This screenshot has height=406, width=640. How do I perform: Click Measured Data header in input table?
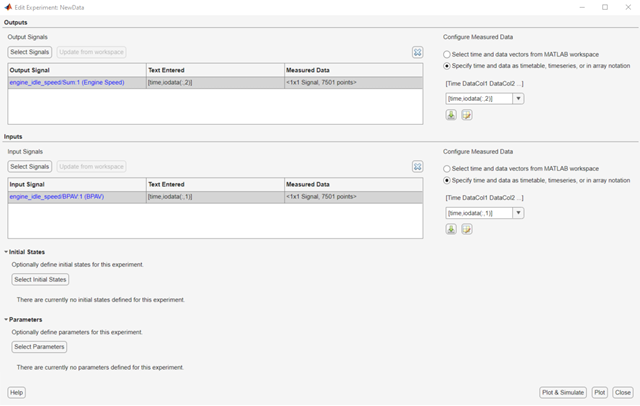tap(353, 184)
